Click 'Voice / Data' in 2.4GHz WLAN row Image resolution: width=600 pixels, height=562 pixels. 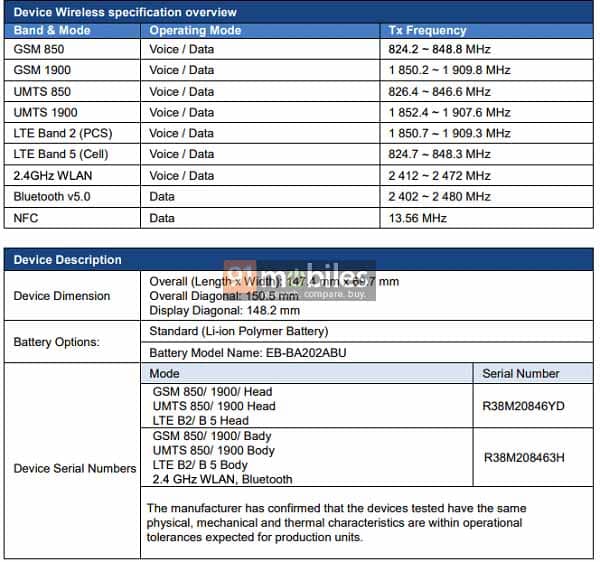(181, 176)
